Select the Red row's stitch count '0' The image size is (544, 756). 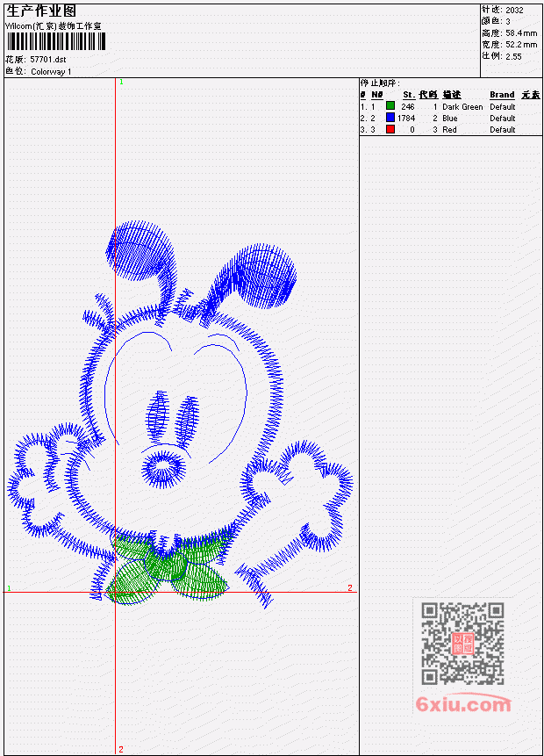[412, 130]
